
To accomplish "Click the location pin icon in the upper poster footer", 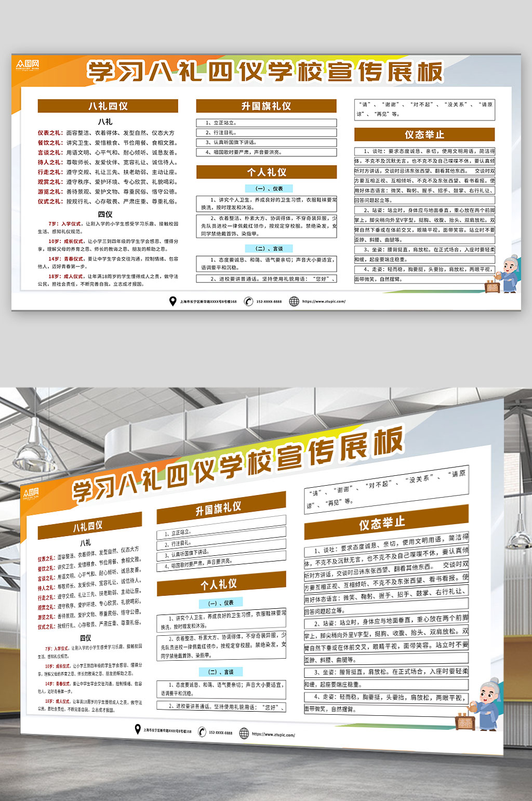I will pos(173,301).
